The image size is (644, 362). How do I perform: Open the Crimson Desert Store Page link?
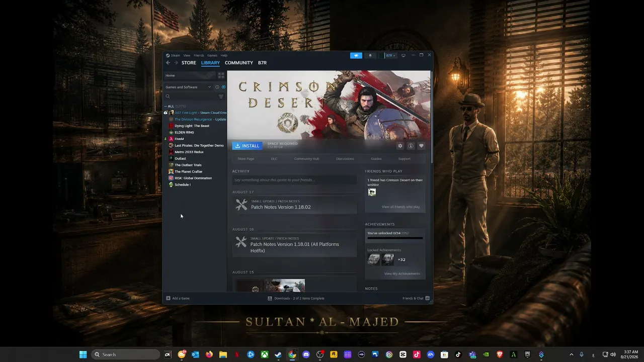(246, 159)
